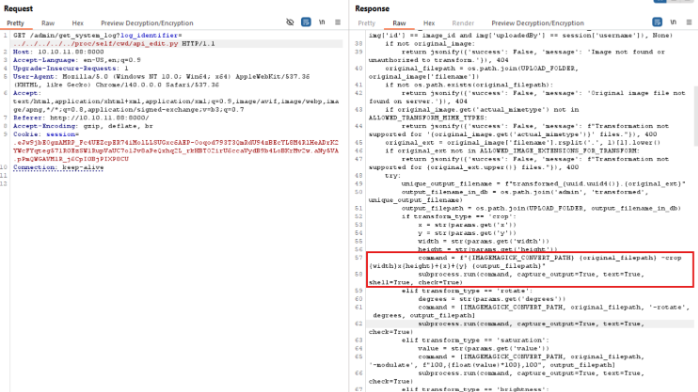
Task: Switch to the Request Pretty tab
Action: (x=16, y=23)
